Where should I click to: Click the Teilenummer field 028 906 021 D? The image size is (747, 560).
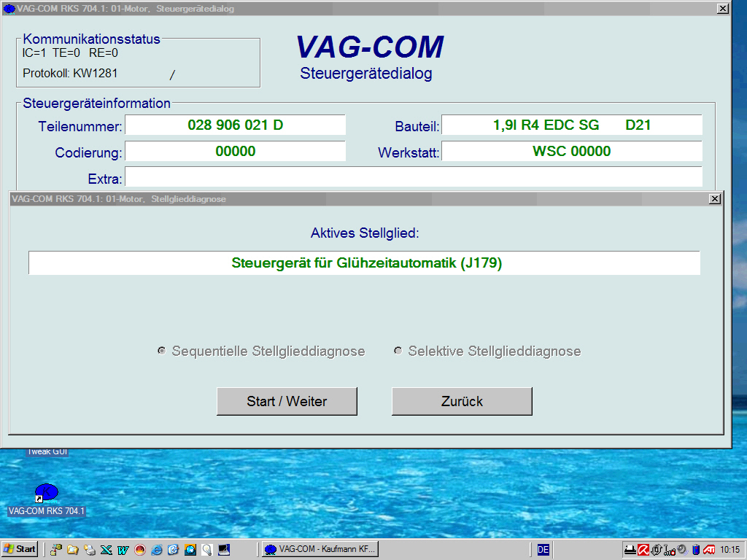point(236,125)
